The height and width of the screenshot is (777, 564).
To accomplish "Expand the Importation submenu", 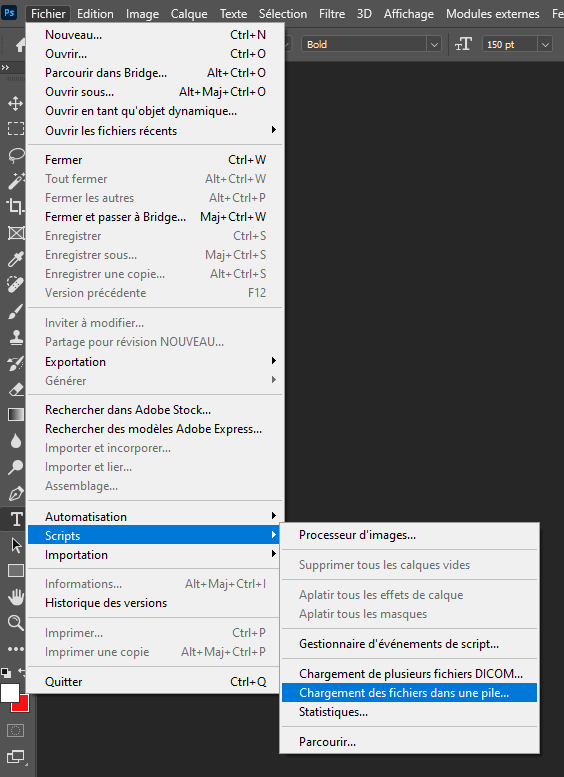I will pos(155,555).
